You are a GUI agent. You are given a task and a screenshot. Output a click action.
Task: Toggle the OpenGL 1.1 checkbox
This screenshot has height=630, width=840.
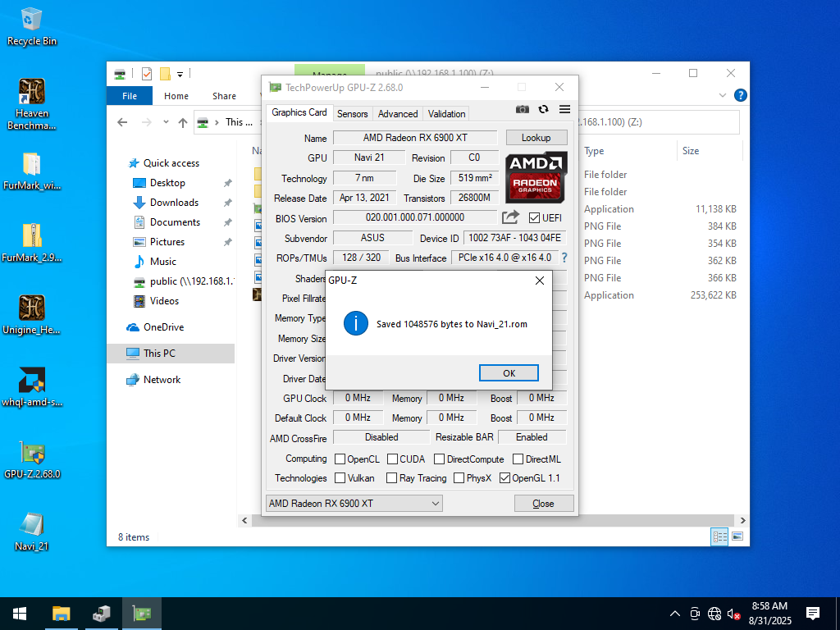(x=504, y=478)
